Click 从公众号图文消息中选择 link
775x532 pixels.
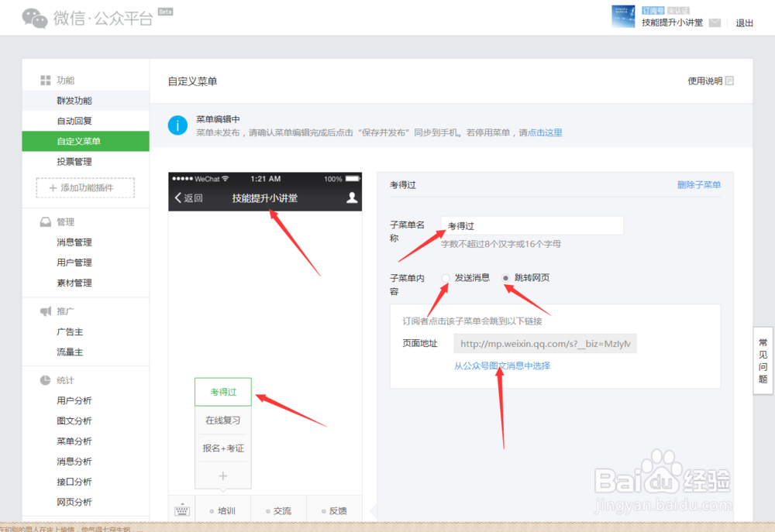[504, 366]
